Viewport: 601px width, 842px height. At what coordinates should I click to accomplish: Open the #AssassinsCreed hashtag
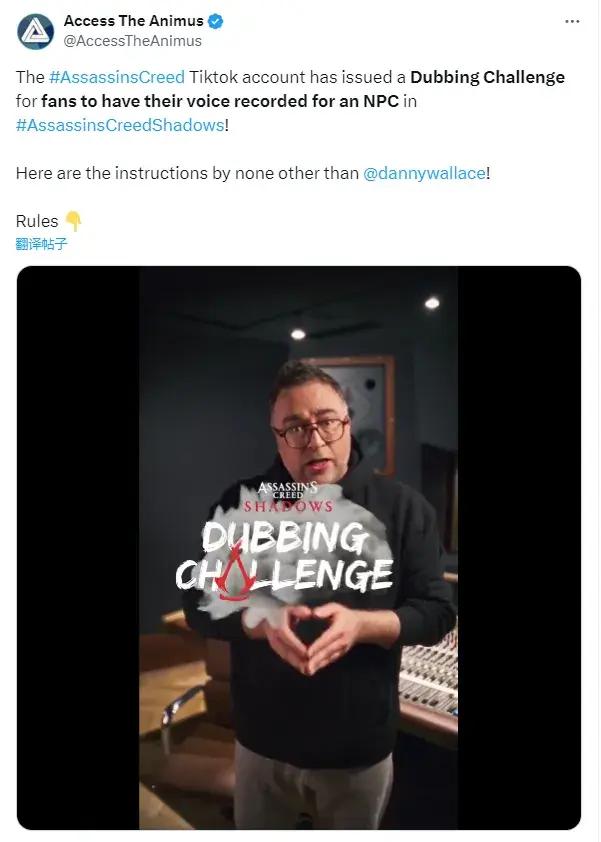tap(116, 77)
